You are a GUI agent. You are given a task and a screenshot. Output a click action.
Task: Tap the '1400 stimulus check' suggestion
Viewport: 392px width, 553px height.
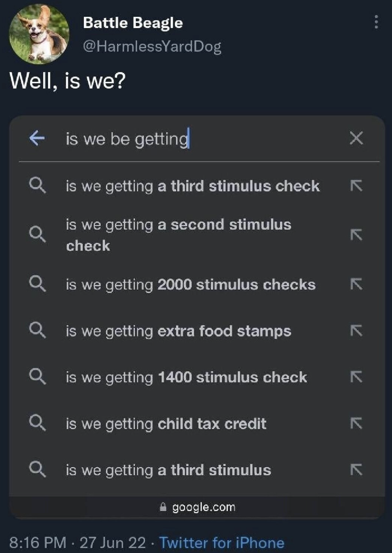point(186,377)
